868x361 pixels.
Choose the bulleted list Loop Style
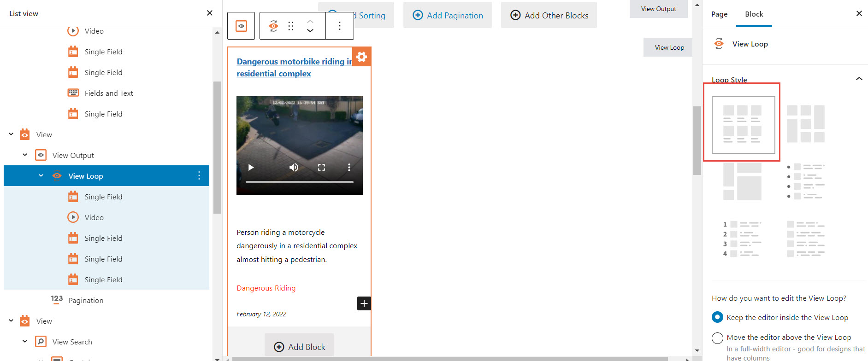806,181
